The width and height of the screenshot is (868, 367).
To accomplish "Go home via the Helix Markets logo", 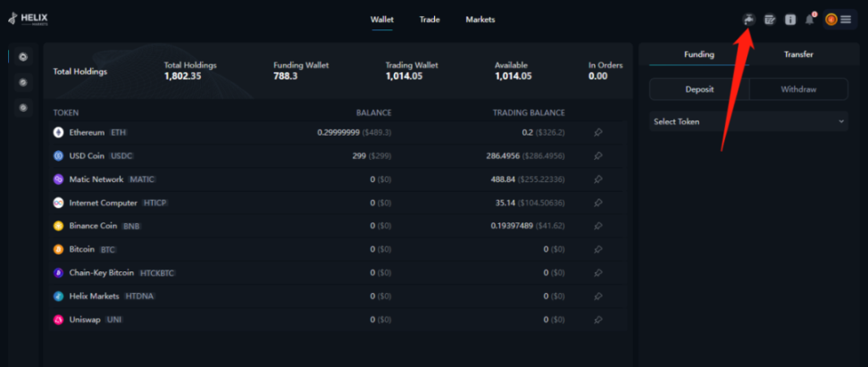I will tap(29, 20).
